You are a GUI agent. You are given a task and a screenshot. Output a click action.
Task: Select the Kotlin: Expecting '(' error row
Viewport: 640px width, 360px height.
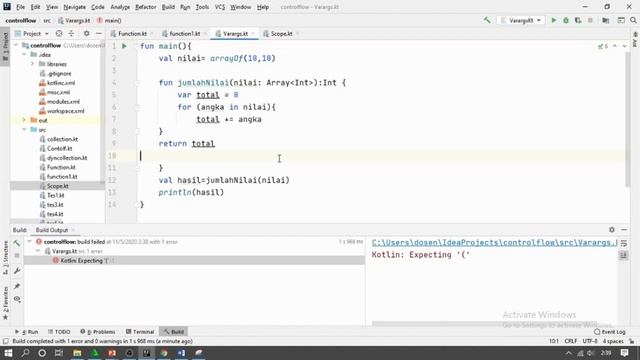pyautogui.click(x=194, y=260)
